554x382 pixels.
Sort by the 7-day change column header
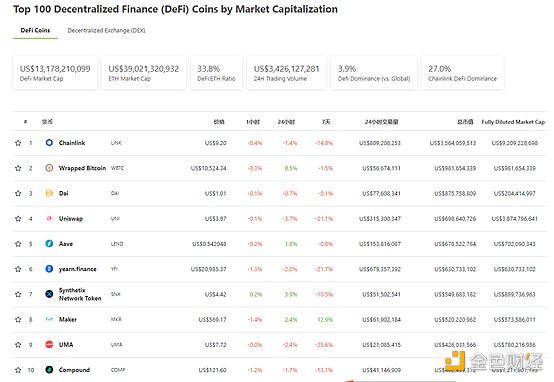(x=326, y=122)
